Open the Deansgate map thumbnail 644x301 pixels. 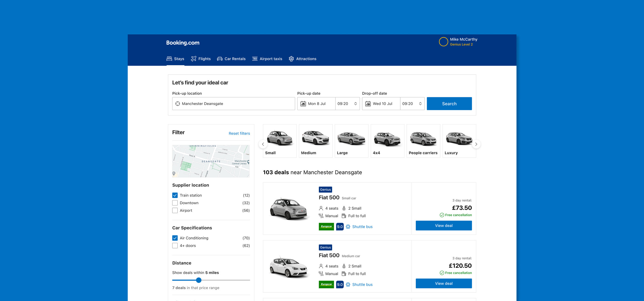211,161
